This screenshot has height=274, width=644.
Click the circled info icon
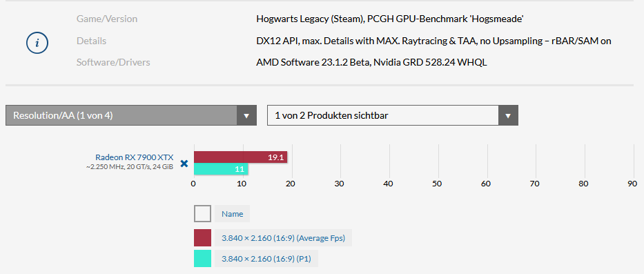(x=37, y=42)
